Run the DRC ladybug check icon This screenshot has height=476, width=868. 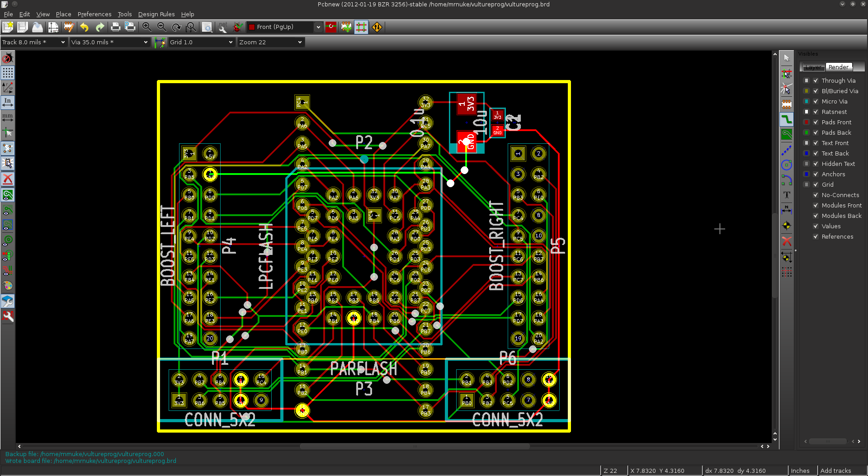237,27
